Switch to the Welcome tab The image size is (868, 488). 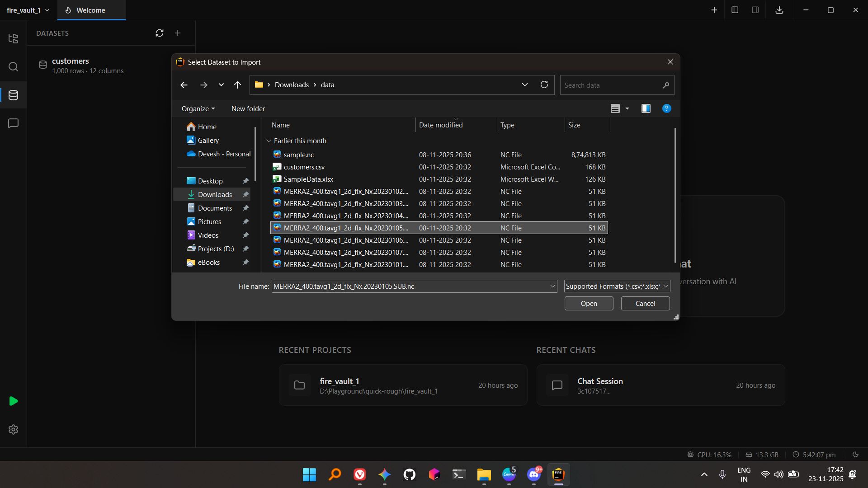[x=91, y=10]
